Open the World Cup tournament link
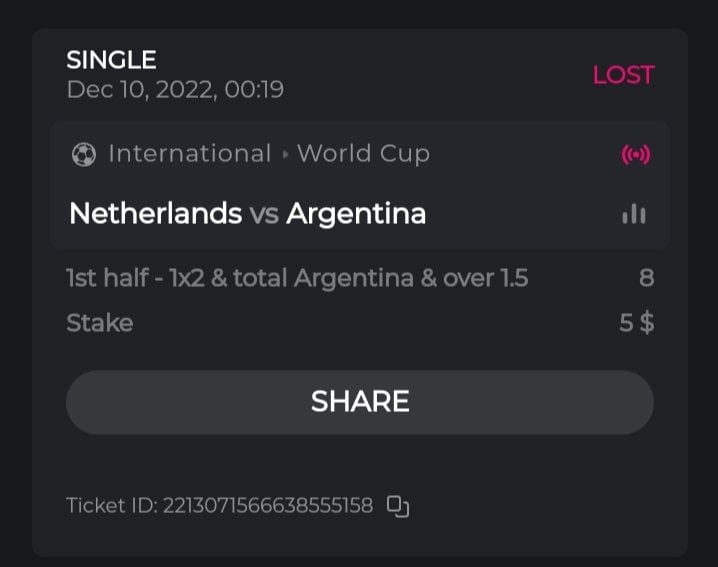 click(x=363, y=154)
